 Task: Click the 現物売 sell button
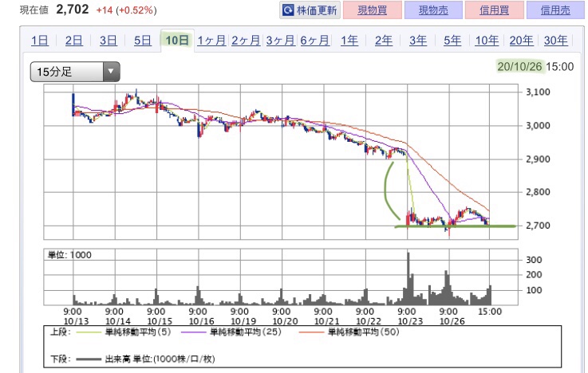coord(433,10)
